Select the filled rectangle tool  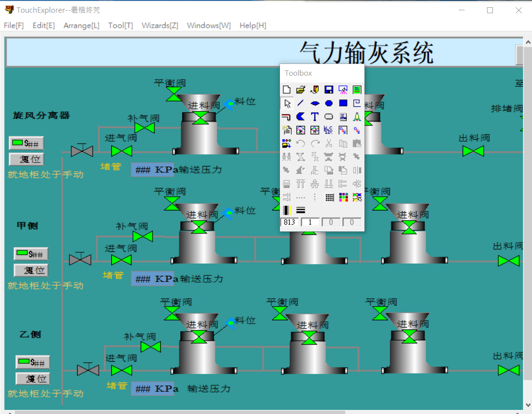[343, 103]
